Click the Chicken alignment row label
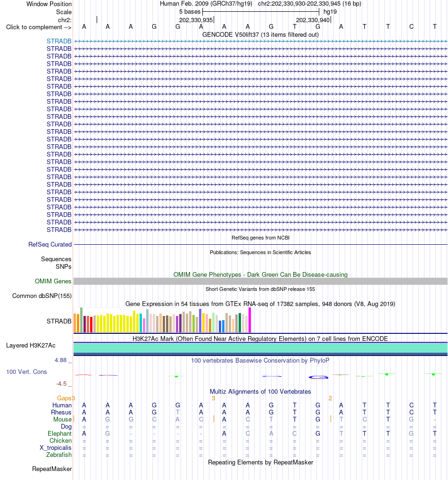 pos(61,440)
